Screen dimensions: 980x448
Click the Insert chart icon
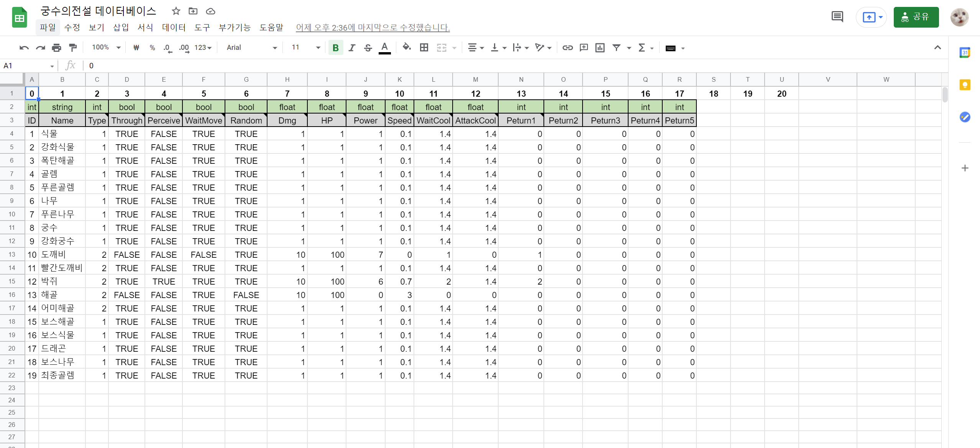[600, 48]
